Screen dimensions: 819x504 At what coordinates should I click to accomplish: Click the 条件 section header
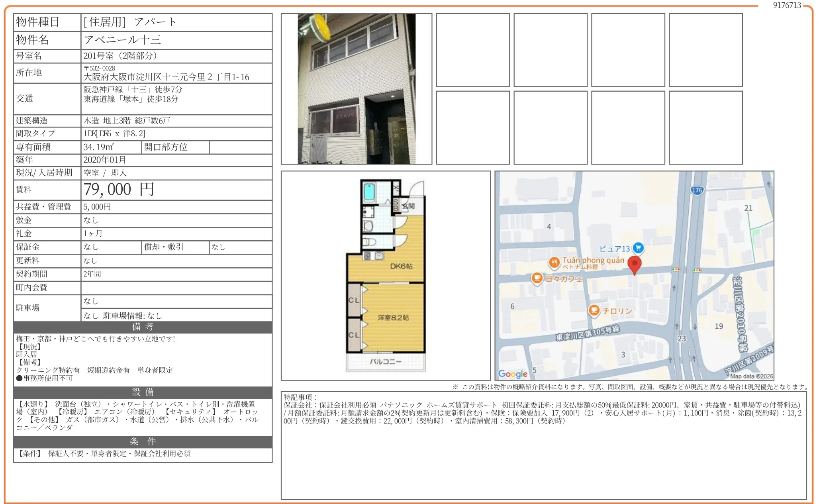click(143, 442)
